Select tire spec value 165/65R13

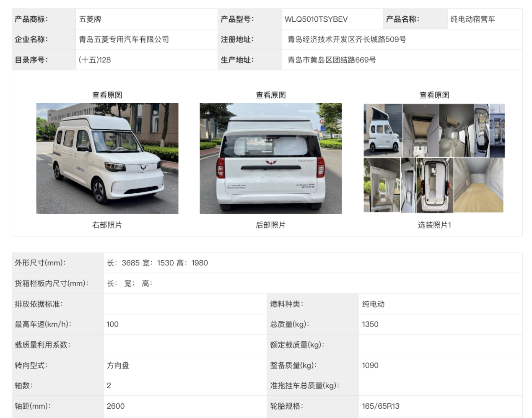pyautogui.click(x=381, y=406)
